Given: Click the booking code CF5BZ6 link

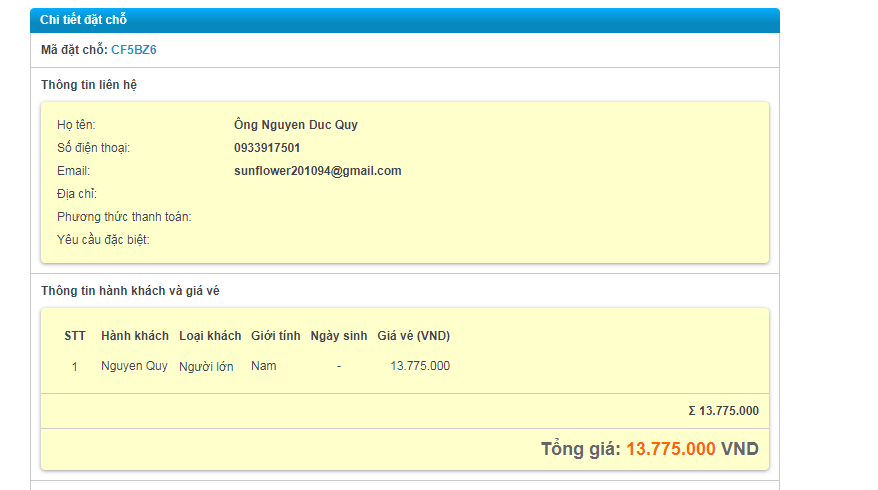Looking at the screenshot, I should (x=134, y=50).
